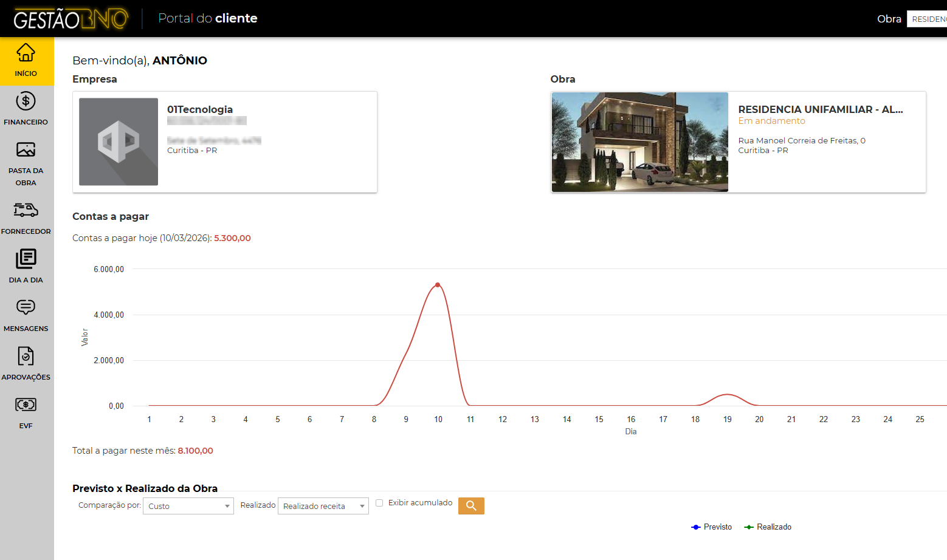Open the Dia a Dia icon

(26, 259)
